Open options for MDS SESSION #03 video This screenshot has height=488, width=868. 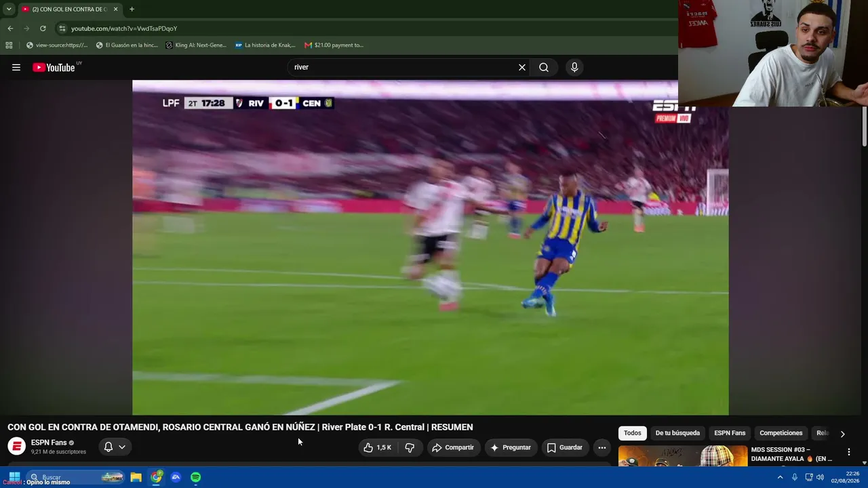point(848,452)
